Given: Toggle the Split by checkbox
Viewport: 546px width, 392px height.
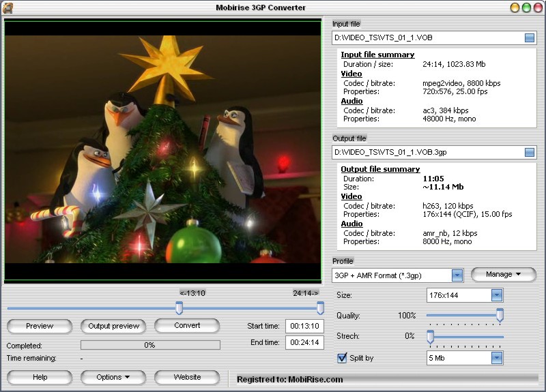Looking at the screenshot, I should [342, 358].
